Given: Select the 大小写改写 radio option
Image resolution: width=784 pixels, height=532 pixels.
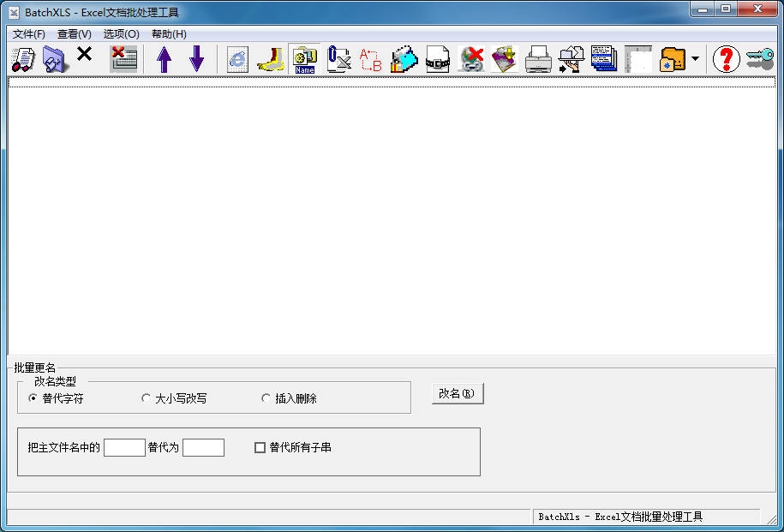Looking at the screenshot, I should (174, 398).
